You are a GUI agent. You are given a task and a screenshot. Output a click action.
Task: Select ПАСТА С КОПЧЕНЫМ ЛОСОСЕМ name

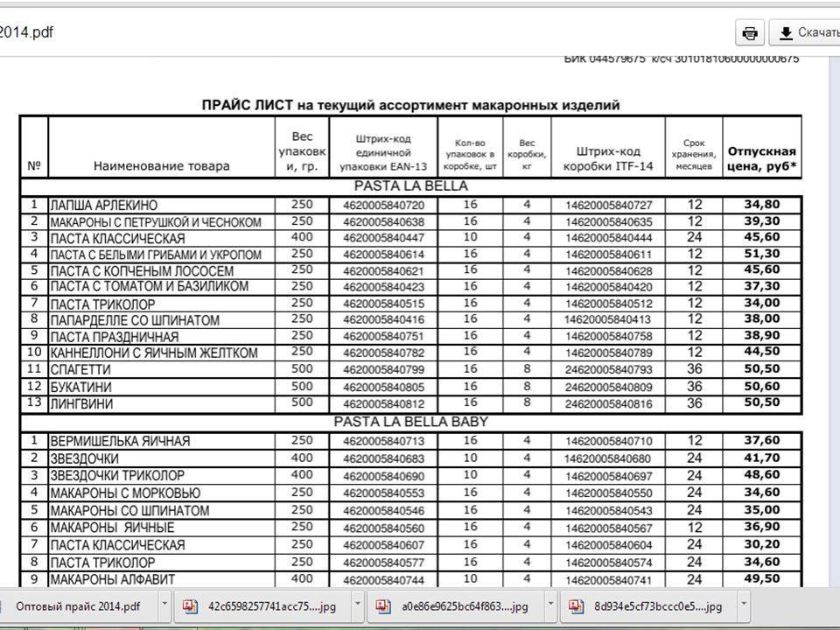(x=142, y=271)
